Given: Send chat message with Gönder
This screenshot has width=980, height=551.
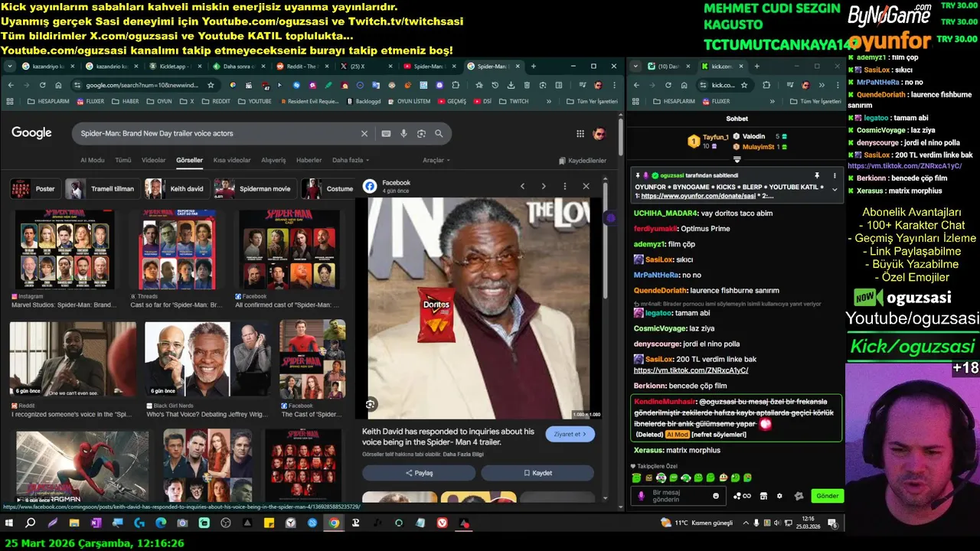Looking at the screenshot, I should click(x=827, y=496).
